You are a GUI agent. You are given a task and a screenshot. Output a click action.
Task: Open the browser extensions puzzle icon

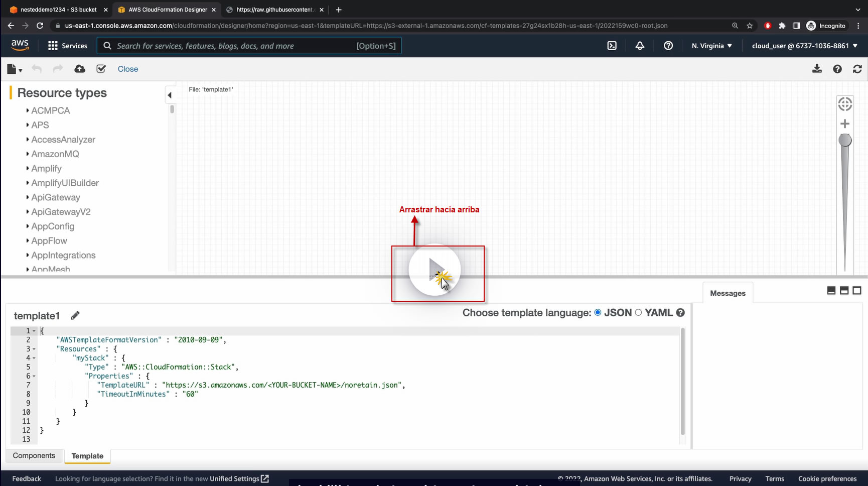(x=782, y=26)
